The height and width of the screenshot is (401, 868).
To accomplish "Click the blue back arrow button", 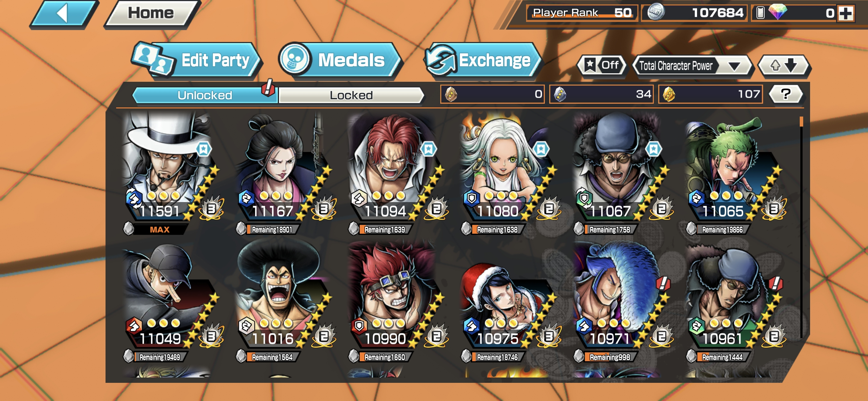I will (63, 13).
